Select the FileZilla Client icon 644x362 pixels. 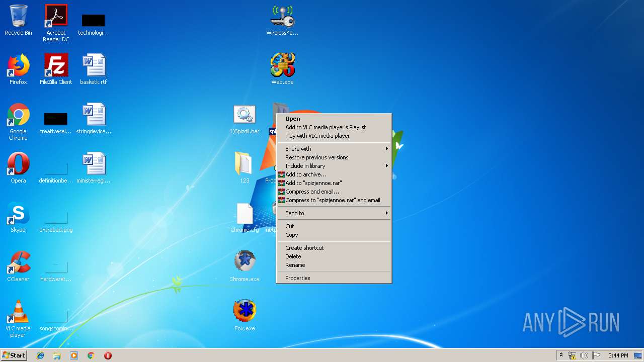pos(56,69)
